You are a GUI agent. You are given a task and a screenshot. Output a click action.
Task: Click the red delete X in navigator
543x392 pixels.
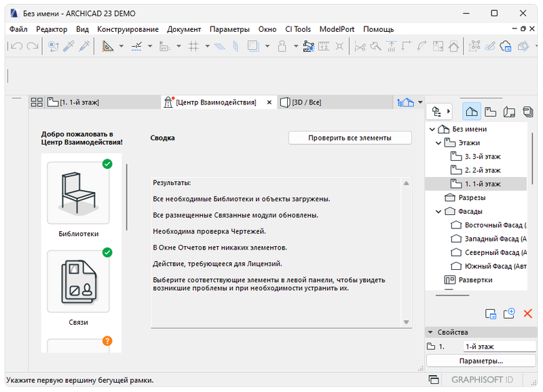(x=527, y=313)
